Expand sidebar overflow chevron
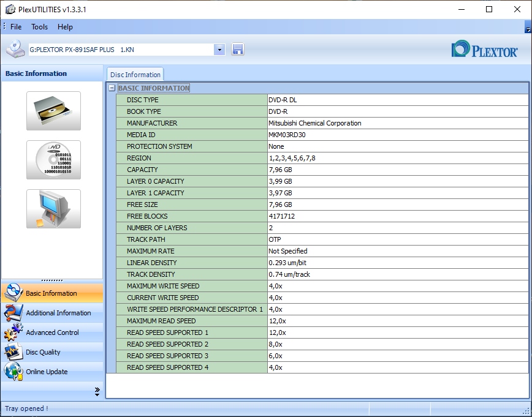Screen dimensions: 532x417 (97, 391)
